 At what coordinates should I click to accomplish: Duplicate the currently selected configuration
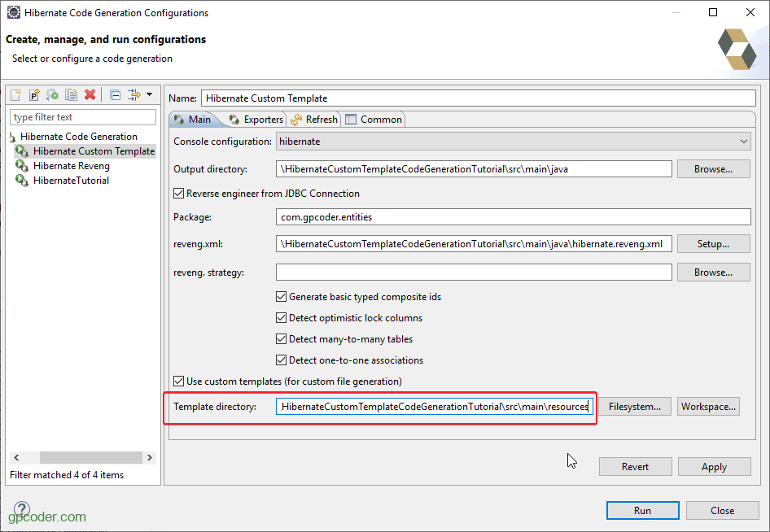click(x=70, y=95)
